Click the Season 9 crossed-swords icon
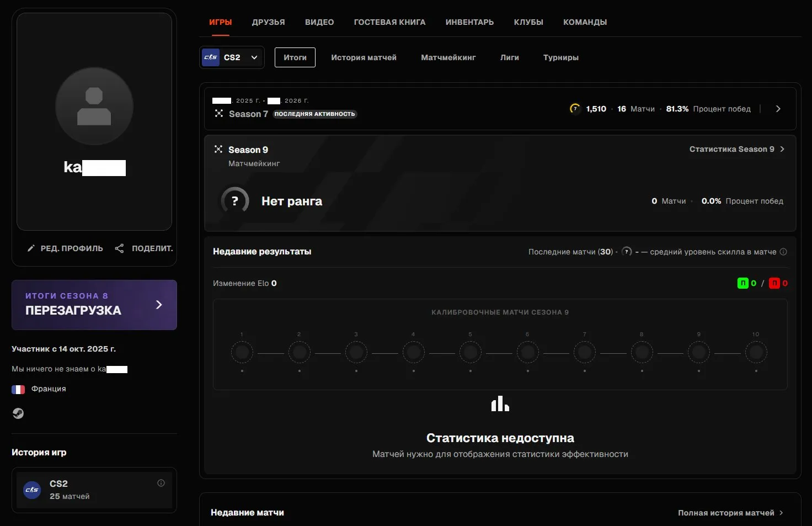 tap(218, 150)
